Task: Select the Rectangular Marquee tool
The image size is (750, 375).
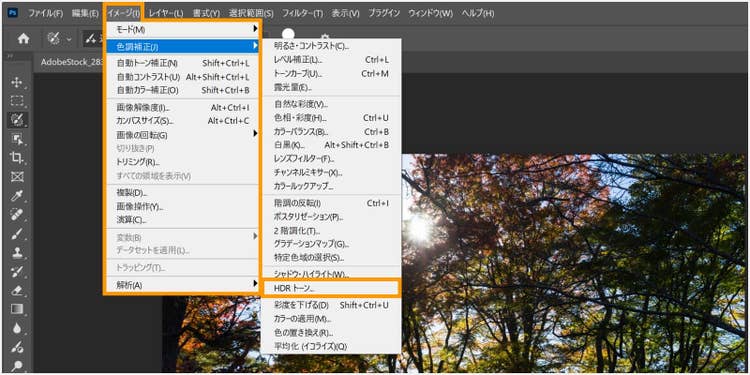Action: (x=17, y=101)
